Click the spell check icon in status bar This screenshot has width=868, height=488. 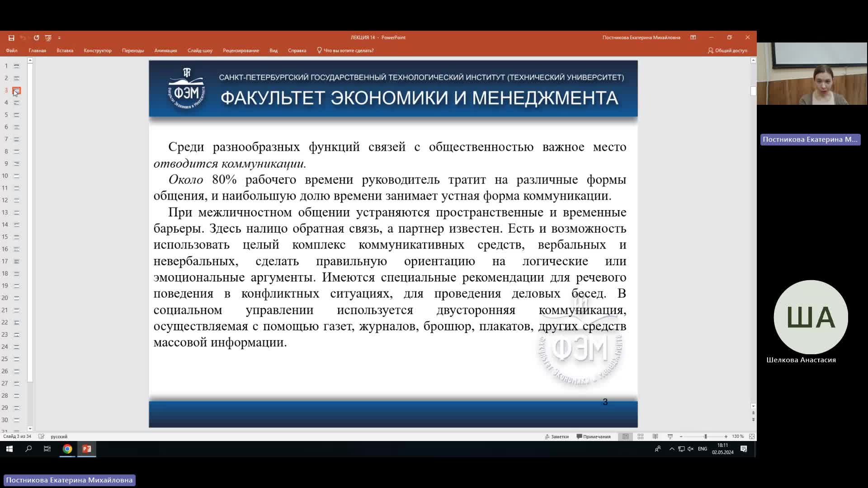pyautogui.click(x=42, y=436)
